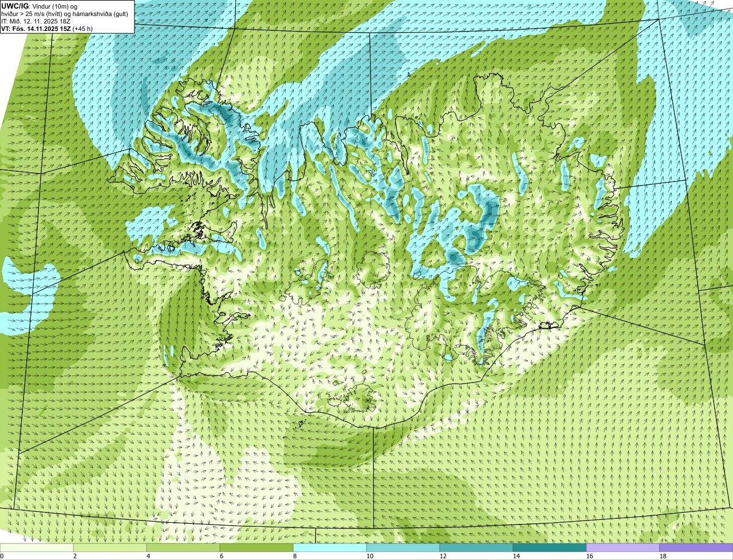
Task: Click the legend label '6'
Action: [222, 556]
